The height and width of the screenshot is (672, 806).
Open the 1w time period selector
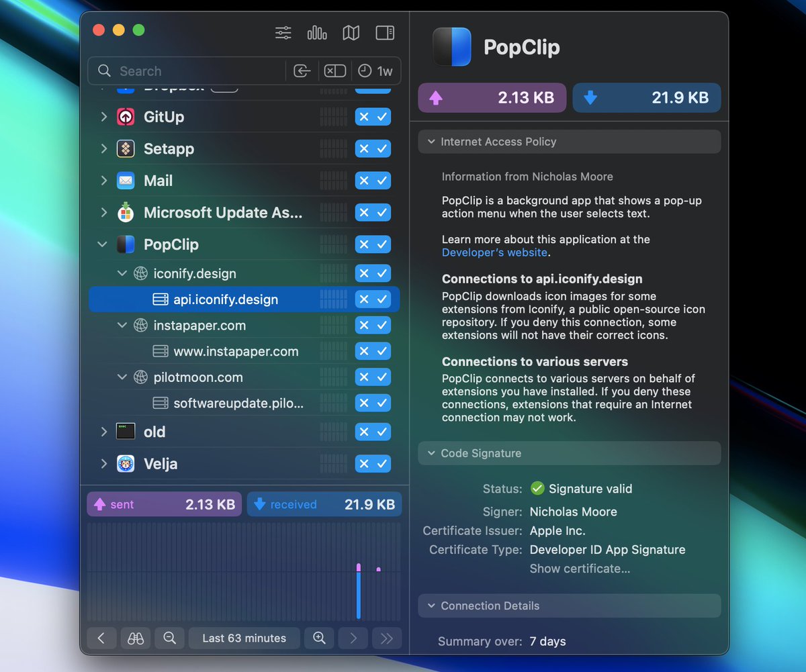tap(375, 71)
